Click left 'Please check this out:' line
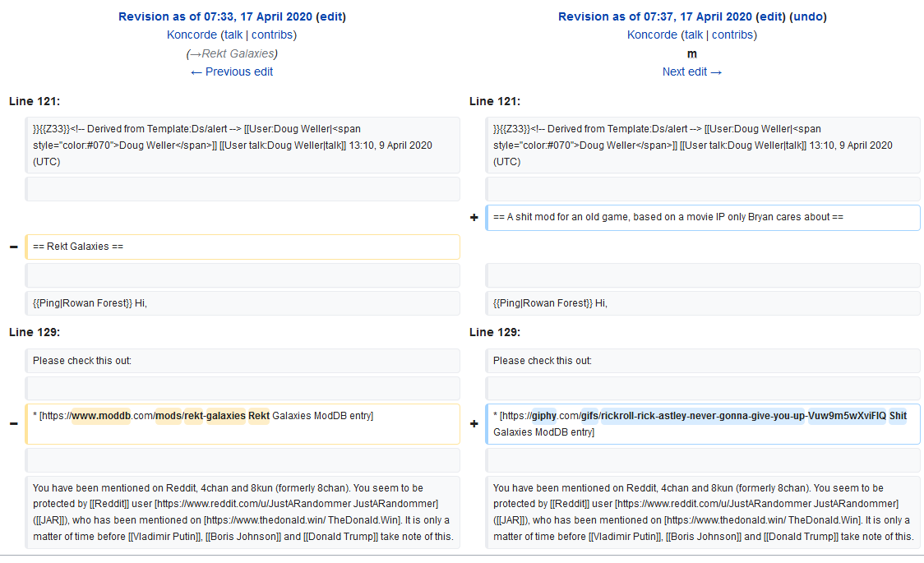 (243, 361)
